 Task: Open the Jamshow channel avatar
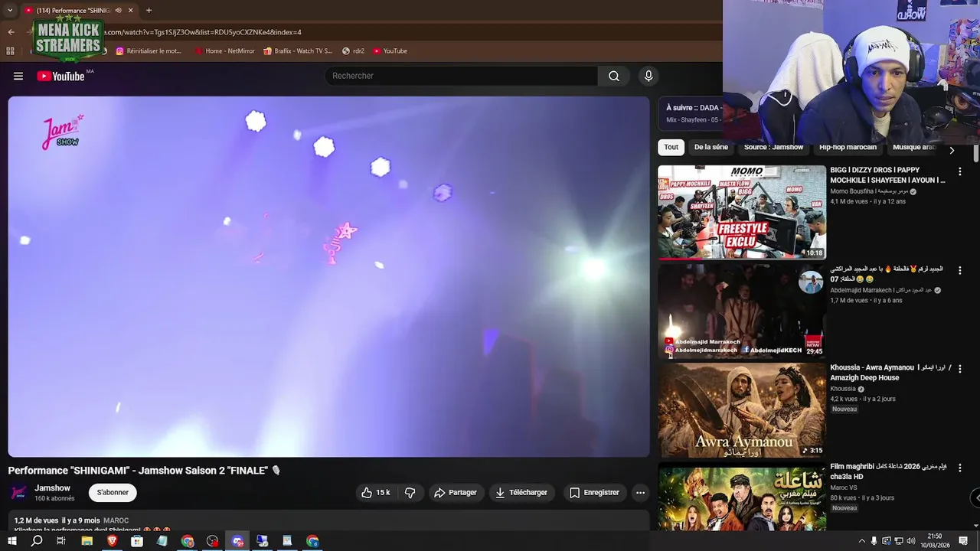(x=18, y=493)
